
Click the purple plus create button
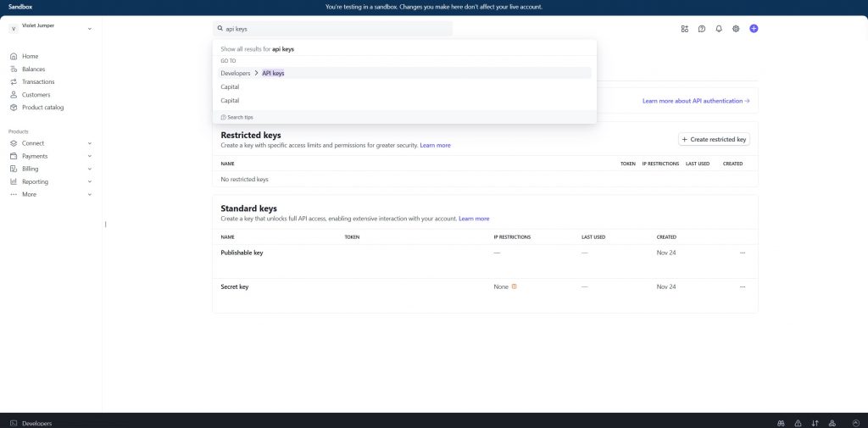point(754,29)
